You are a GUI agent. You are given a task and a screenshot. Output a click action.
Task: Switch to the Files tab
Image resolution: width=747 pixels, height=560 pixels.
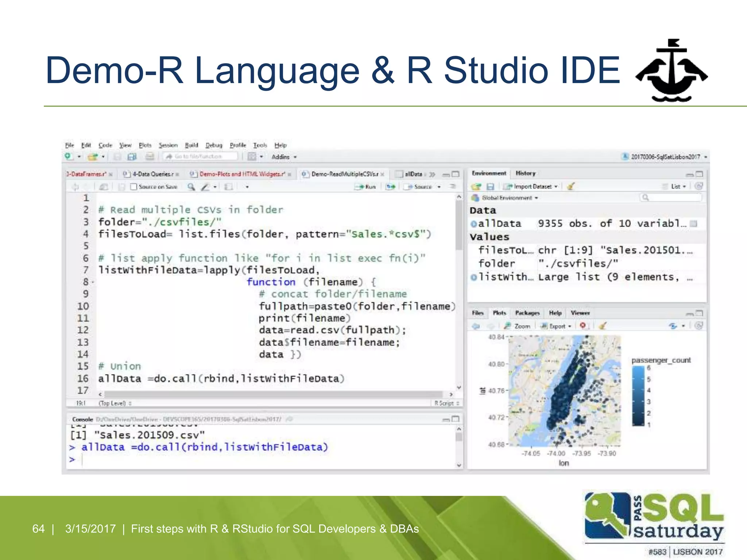[x=477, y=313]
